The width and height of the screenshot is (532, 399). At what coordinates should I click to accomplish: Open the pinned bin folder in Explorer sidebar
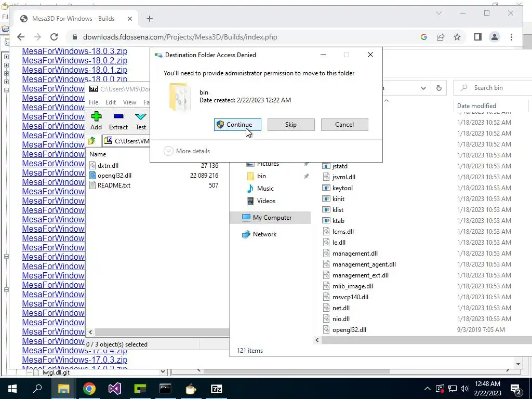(x=261, y=176)
